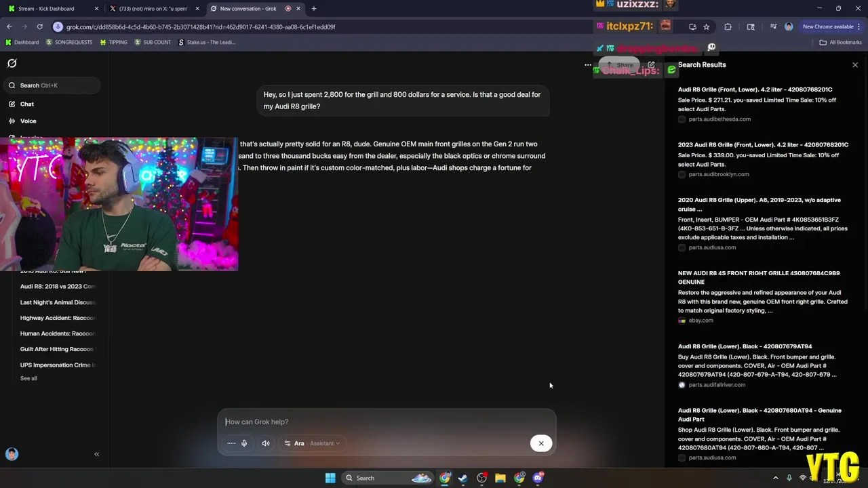
Task: Toggle the speaker audio output button
Action: (x=266, y=443)
